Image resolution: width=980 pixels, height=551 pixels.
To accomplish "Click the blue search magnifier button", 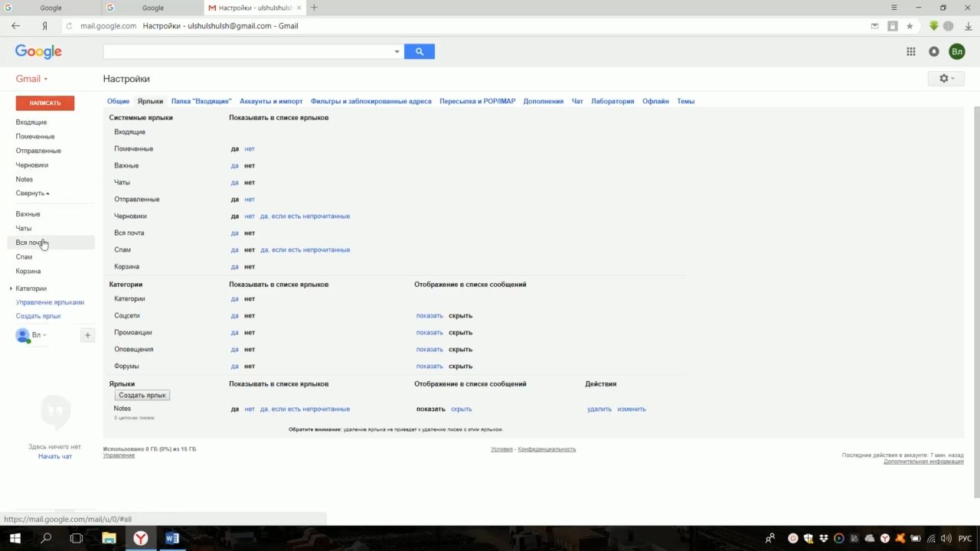I will pyautogui.click(x=419, y=51).
